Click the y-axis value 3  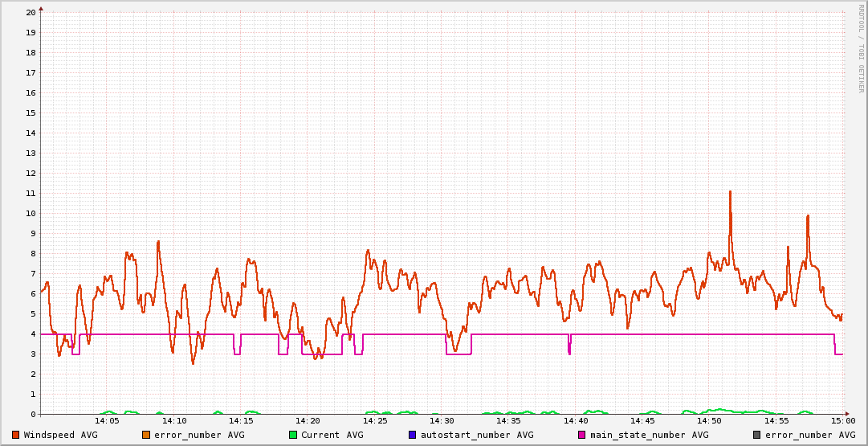[33, 354]
